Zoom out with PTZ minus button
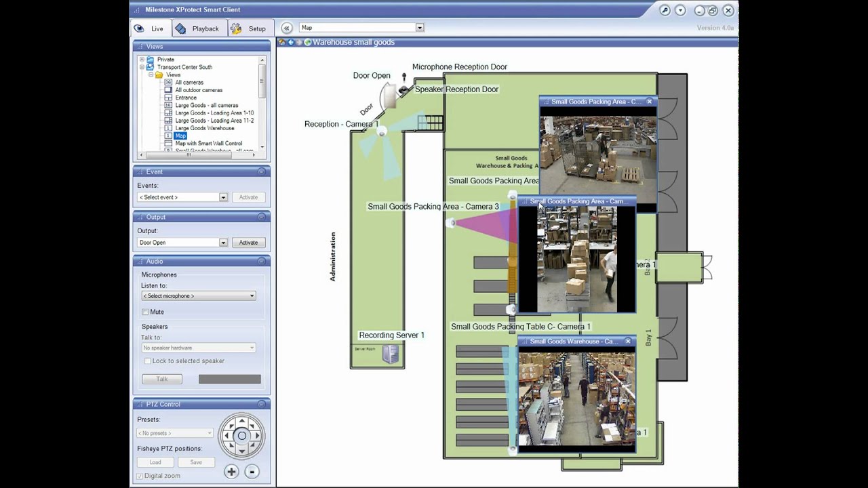 [x=252, y=472]
